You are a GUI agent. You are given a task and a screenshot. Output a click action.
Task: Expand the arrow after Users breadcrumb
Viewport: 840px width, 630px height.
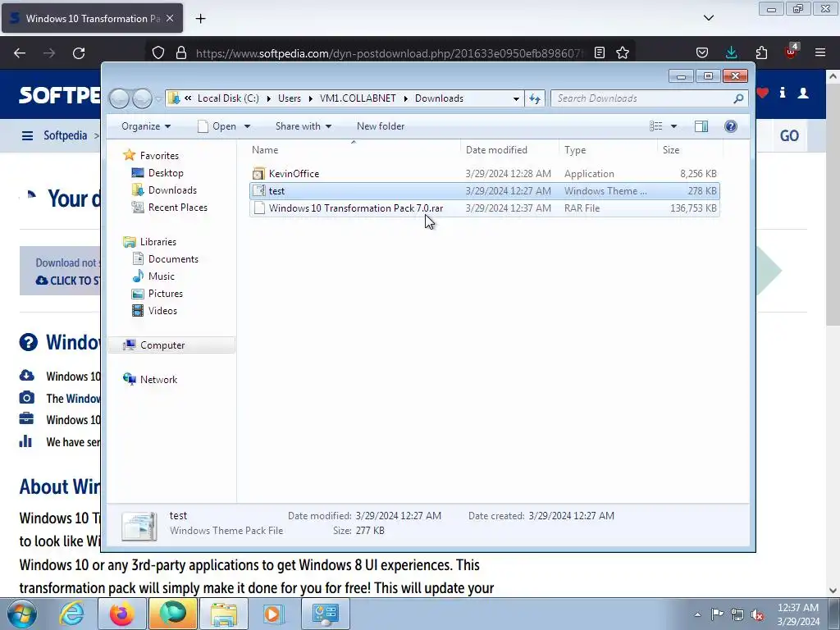click(310, 98)
